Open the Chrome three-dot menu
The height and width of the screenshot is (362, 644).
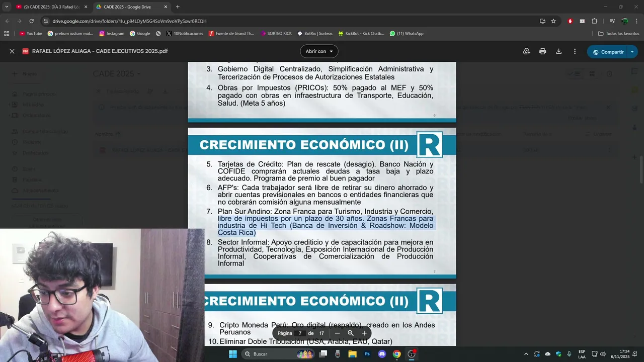click(x=636, y=21)
